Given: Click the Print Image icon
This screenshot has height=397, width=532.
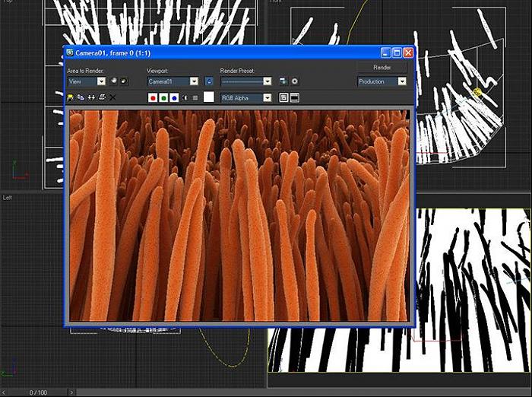Looking at the screenshot, I should click(x=102, y=97).
